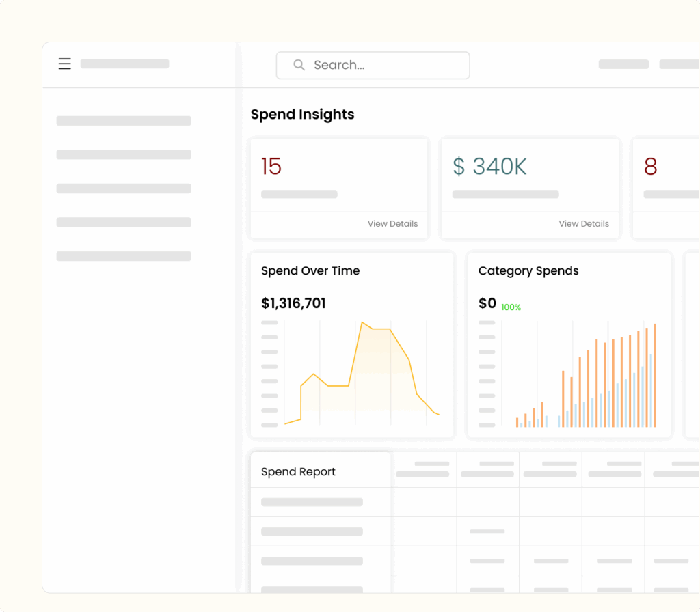Click the first row under Spend Report
This screenshot has width=700, height=612.
pos(312,502)
